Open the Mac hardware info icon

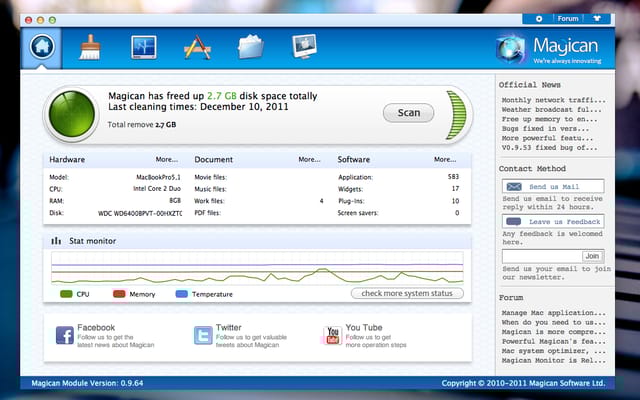304,47
